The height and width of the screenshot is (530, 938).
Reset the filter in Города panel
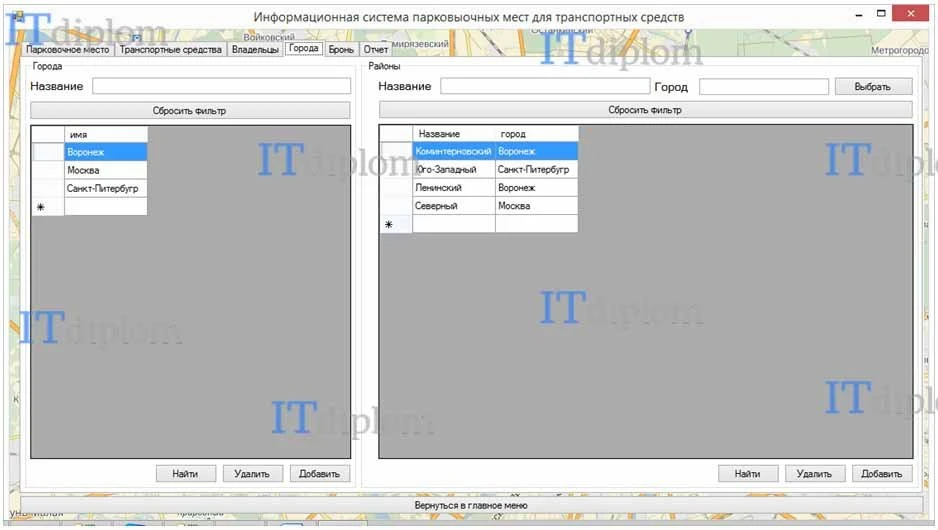190,111
